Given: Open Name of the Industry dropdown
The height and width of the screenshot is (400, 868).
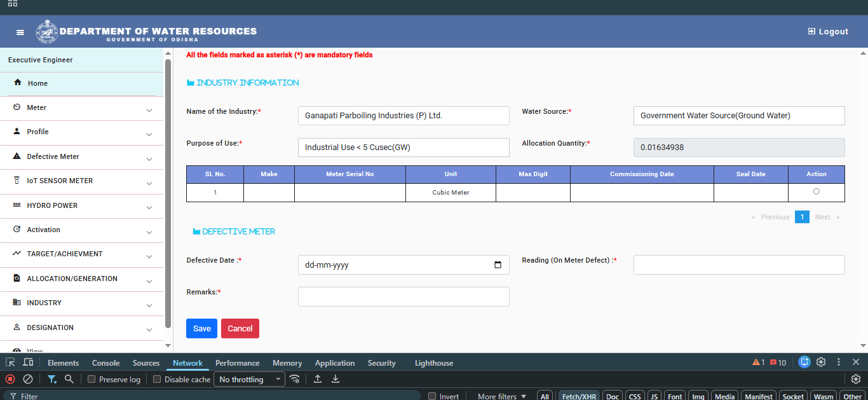Looking at the screenshot, I should [403, 116].
